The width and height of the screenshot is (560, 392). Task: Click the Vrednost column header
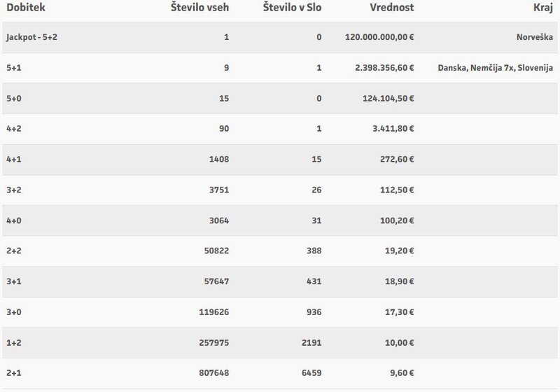coord(392,8)
